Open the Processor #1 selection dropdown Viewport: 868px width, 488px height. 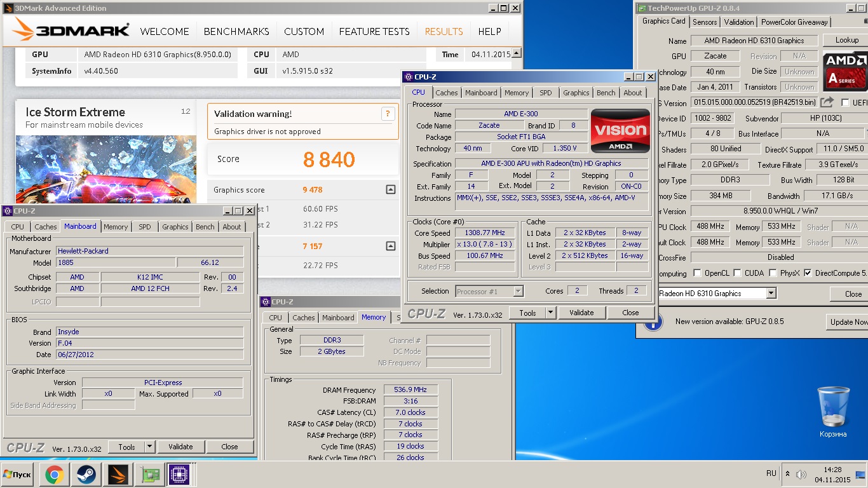518,292
